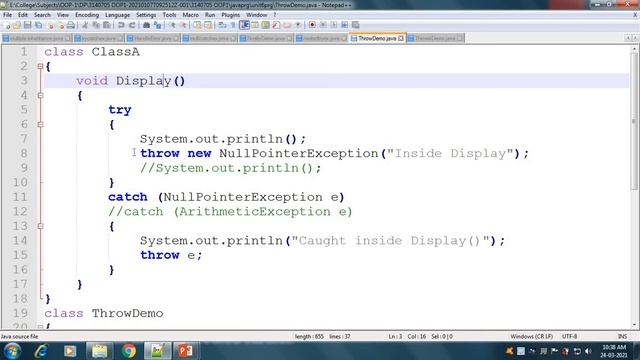Screen dimensions: 640x360
Task: Click the 'throw e;' statement on line 15
Action: (x=171, y=255)
